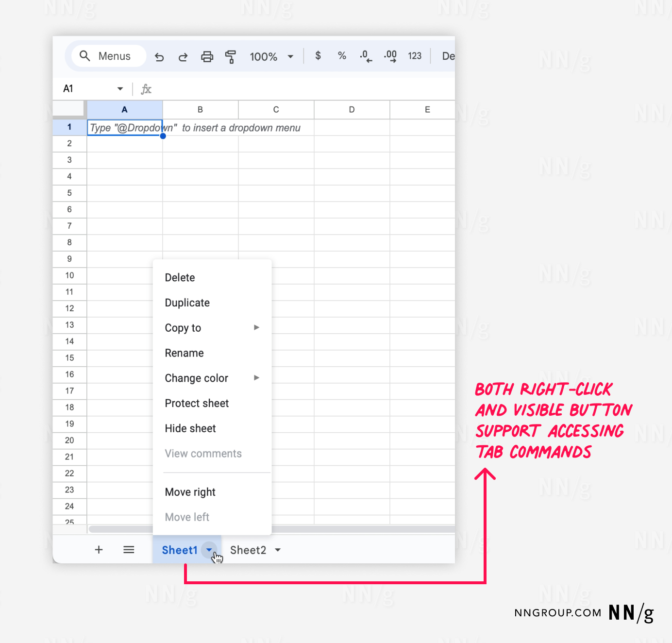Image resolution: width=672 pixels, height=643 pixels.
Task: Apply percent format icon
Action: (x=342, y=56)
